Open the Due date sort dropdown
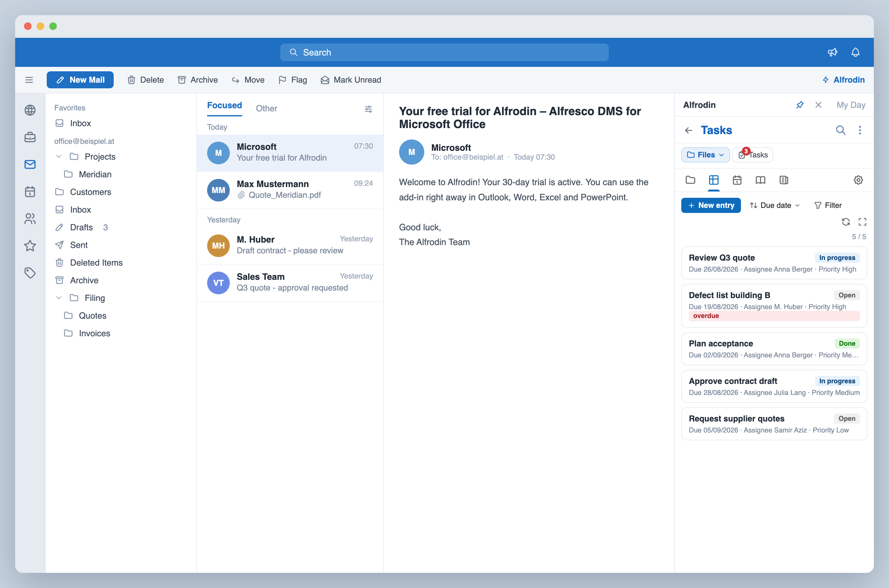The image size is (889, 588). [x=775, y=205]
